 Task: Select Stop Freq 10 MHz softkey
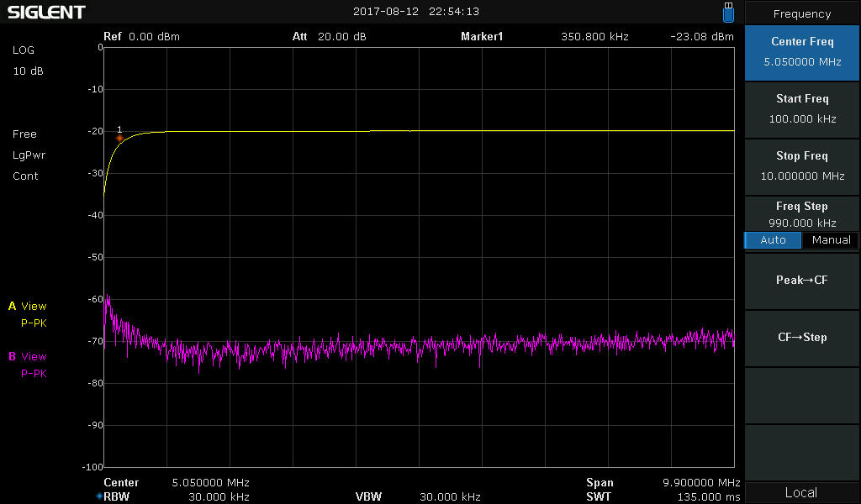[x=801, y=166]
